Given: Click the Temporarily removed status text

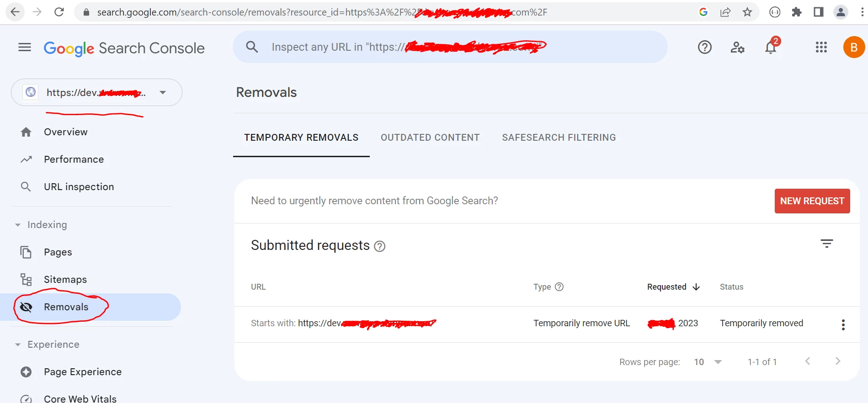Looking at the screenshot, I should pyautogui.click(x=761, y=323).
